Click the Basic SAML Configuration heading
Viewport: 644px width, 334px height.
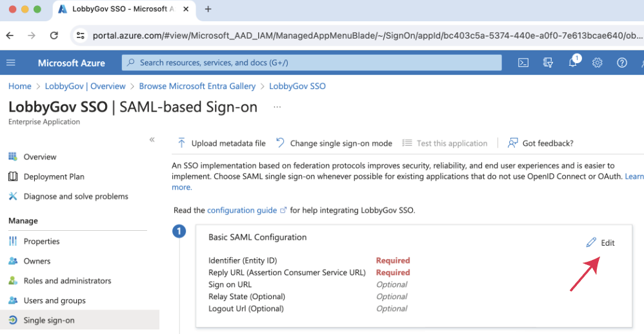tap(257, 237)
